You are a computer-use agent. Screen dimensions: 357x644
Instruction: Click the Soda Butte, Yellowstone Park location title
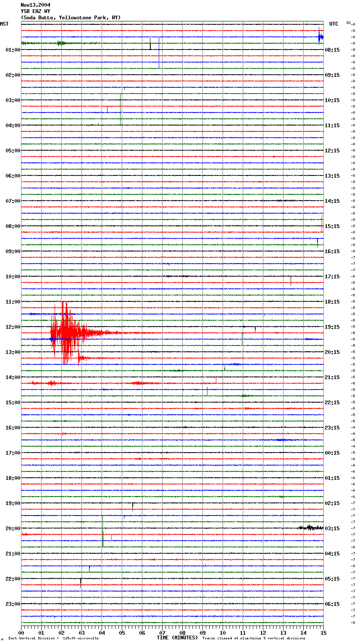(x=71, y=18)
